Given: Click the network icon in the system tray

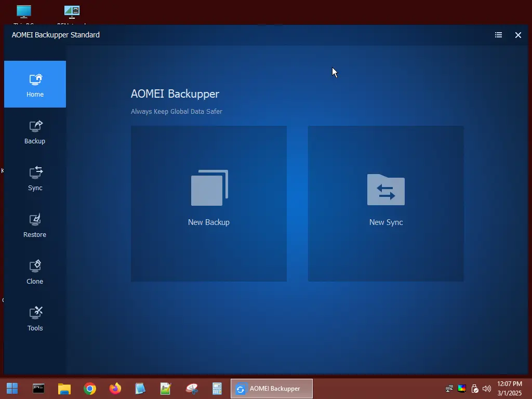Looking at the screenshot, I should tap(449, 389).
